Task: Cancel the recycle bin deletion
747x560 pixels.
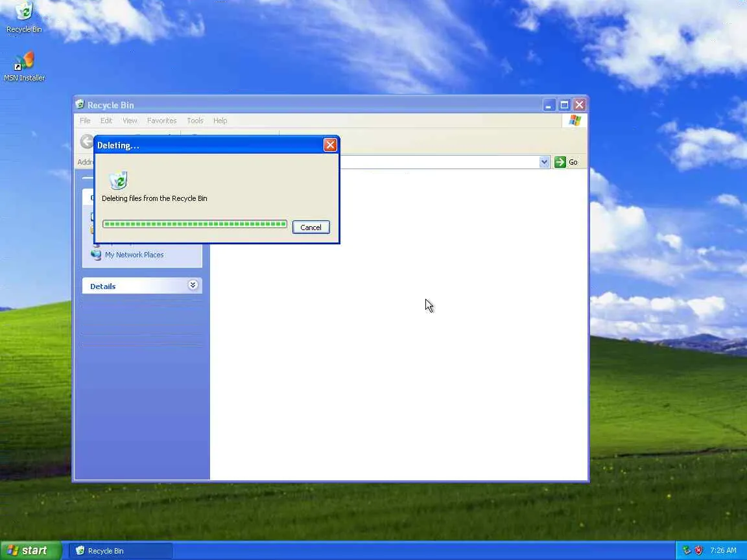Action: tap(311, 227)
